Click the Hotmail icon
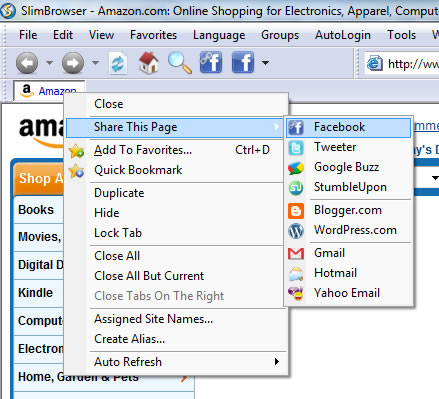 pos(296,274)
